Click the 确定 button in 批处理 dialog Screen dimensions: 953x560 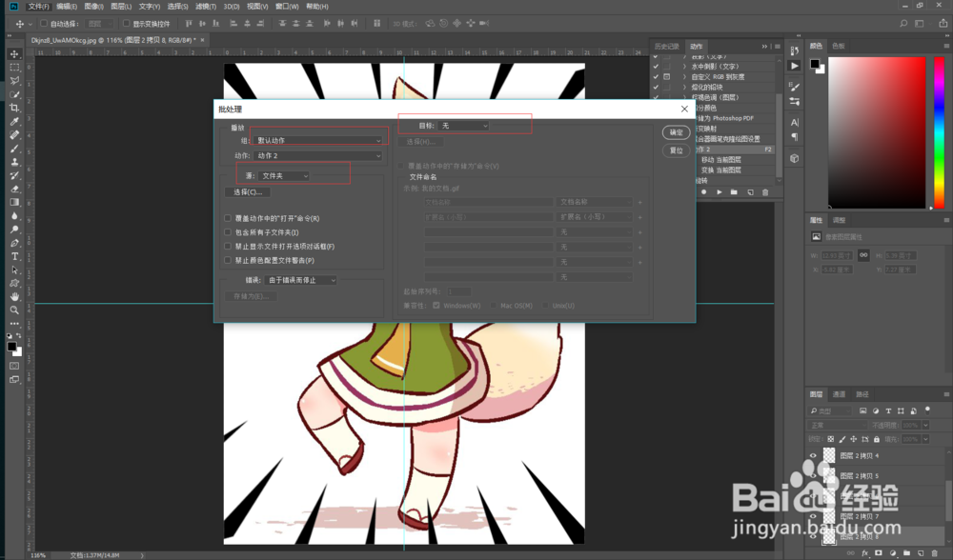[676, 132]
